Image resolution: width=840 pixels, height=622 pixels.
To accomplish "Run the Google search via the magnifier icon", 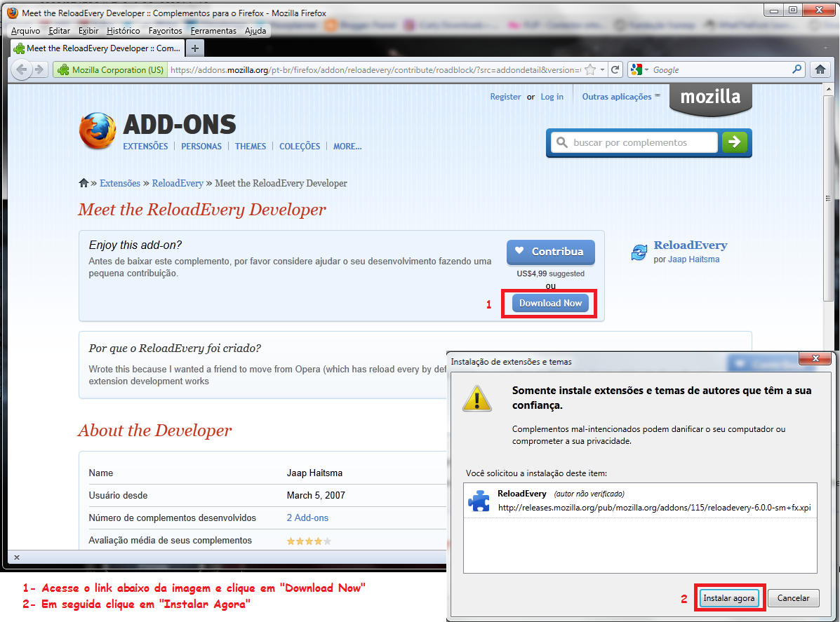I will pos(796,69).
